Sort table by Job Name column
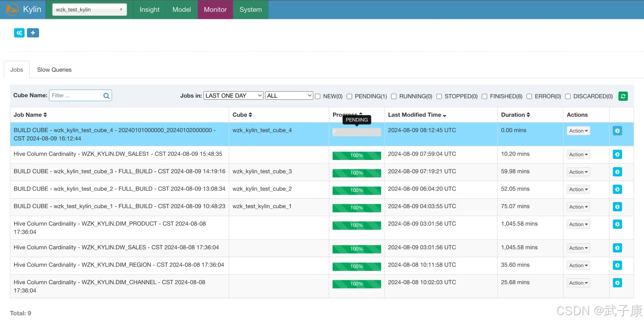 (30, 115)
